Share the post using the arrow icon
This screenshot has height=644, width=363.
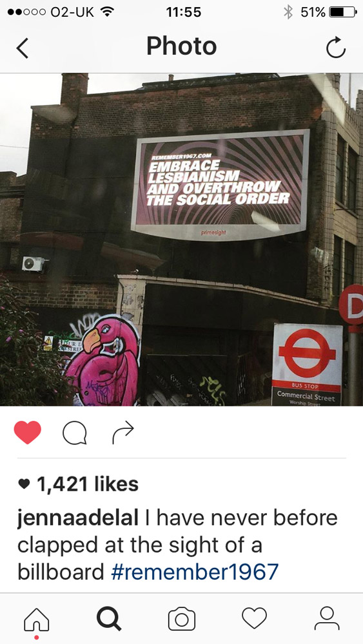click(123, 433)
